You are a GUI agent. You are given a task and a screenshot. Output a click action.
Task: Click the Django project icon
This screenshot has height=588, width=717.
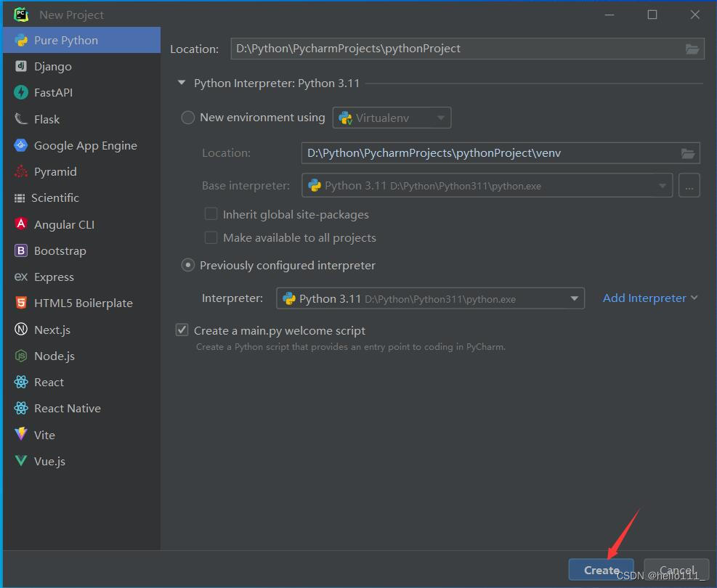pyautogui.click(x=20, y=66)
